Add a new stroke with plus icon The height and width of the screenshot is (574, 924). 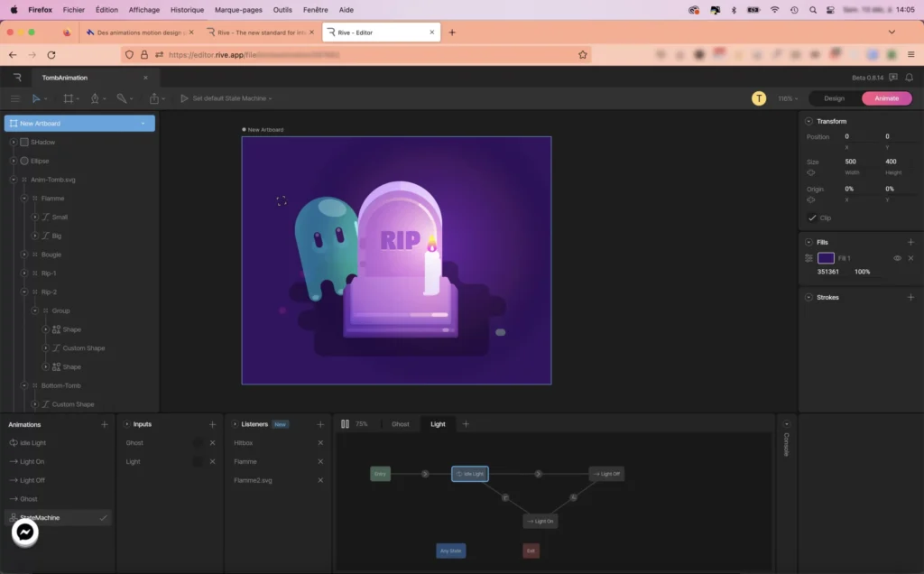click(910, 297)
